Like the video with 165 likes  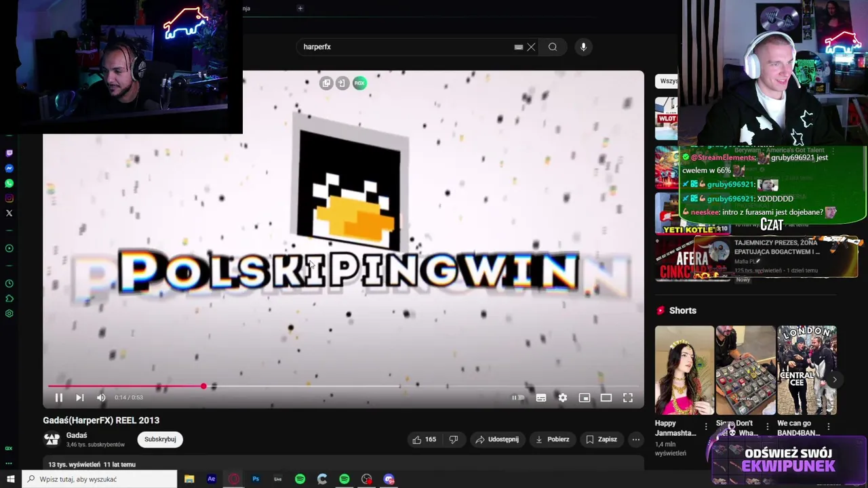tap(425, 439)
